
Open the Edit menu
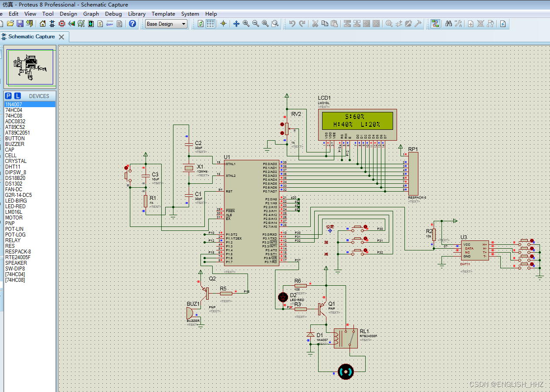click(x=14, y=14)
